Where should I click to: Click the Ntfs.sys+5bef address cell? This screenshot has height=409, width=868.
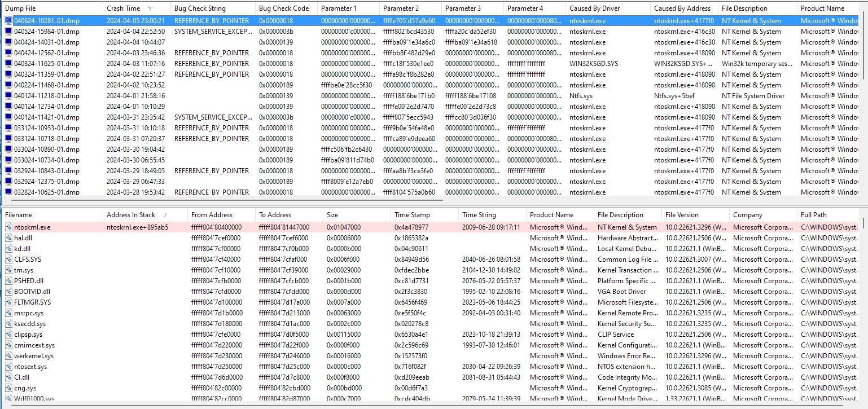674,95
